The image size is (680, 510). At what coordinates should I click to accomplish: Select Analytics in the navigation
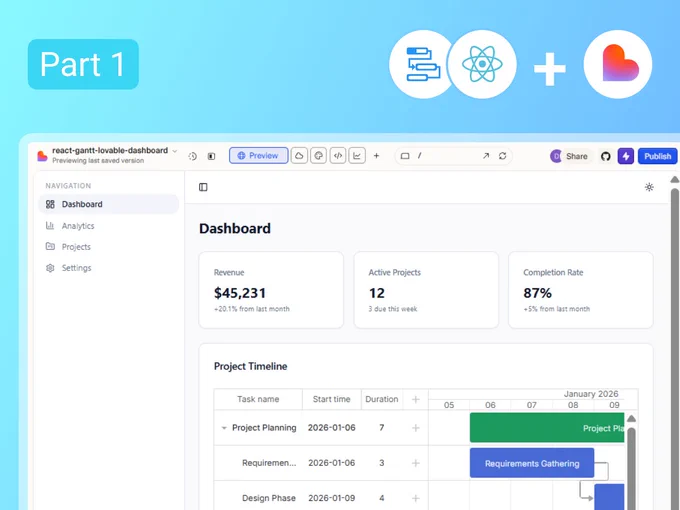(108, 226)
